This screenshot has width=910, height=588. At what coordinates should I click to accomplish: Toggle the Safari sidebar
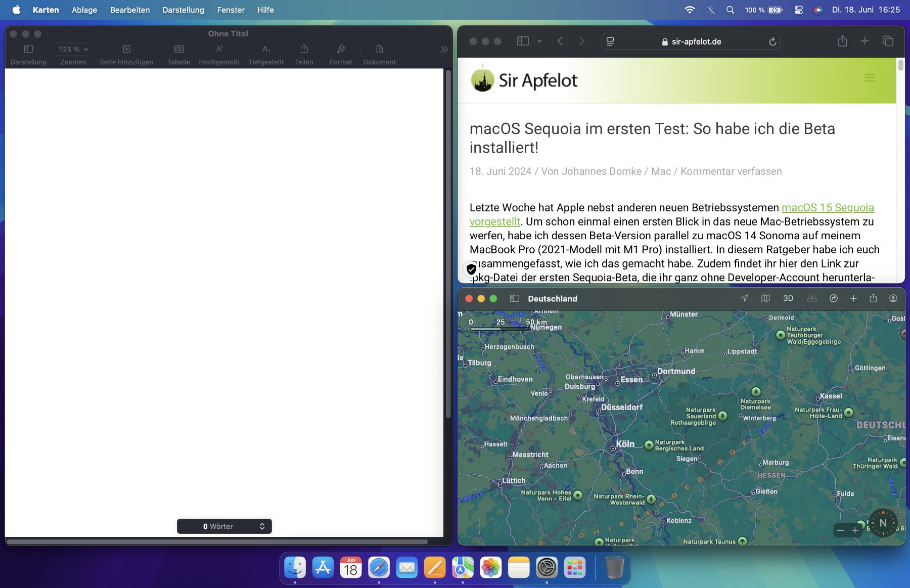tap(523, 41)
